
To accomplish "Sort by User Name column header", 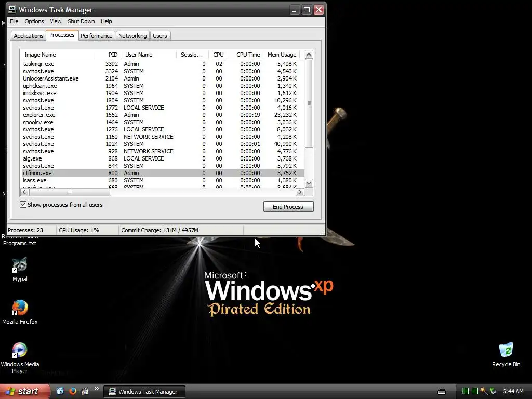I will [149, 55].
